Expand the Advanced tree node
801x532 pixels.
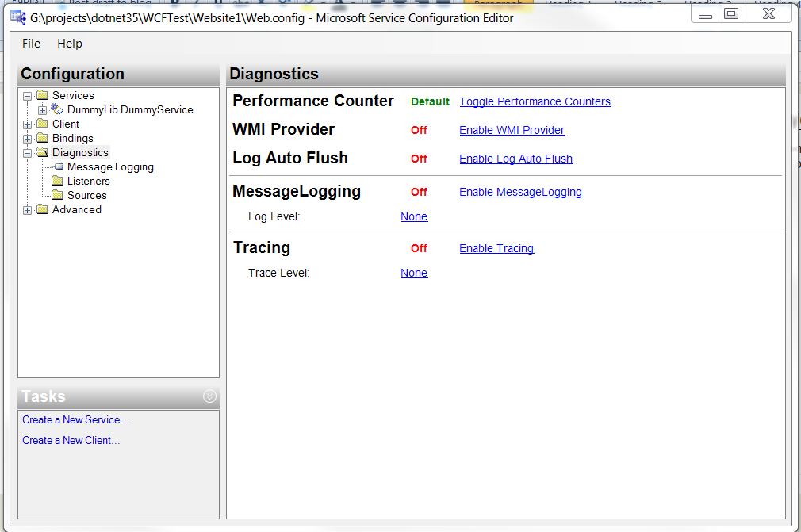[28, 210]
